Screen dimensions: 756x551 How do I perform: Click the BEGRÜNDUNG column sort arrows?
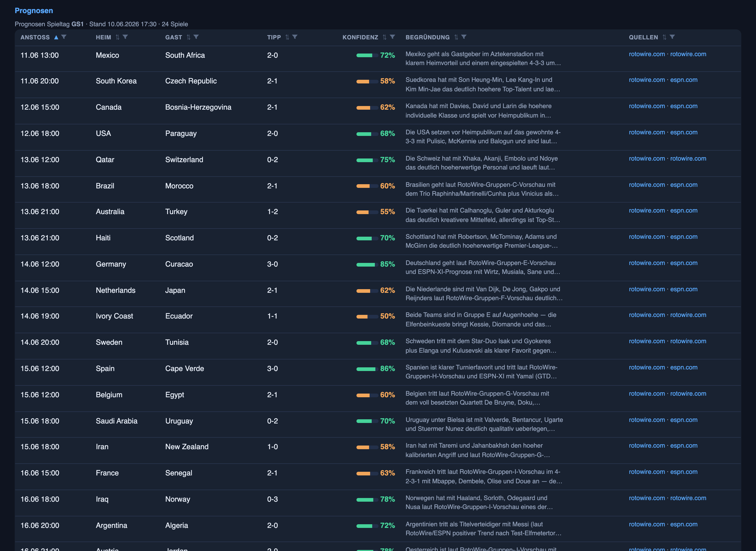456,37
